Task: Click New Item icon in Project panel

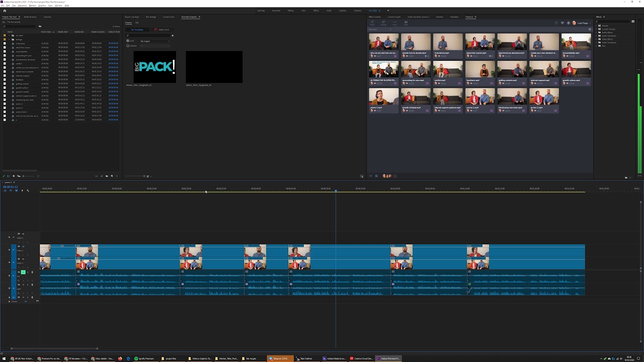Action: (x=112, y=176)
